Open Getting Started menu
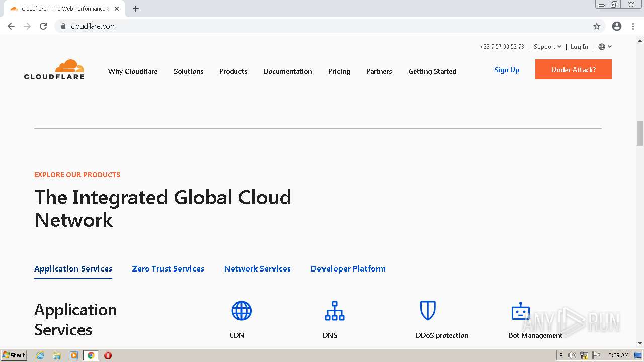The width and height of the screenshot is (644, 362). [x=432, y=71]
